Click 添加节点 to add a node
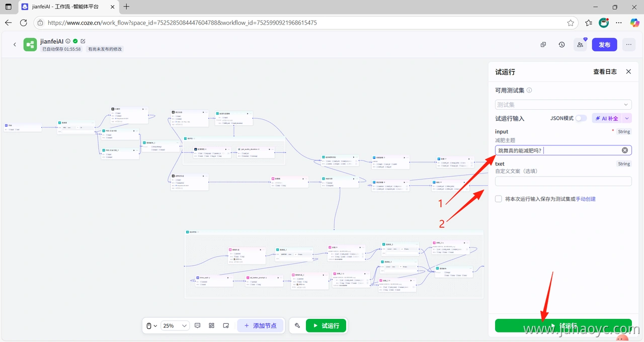This screenshot has height=342, width=644. pyautogui.click(x=260, y=325)
